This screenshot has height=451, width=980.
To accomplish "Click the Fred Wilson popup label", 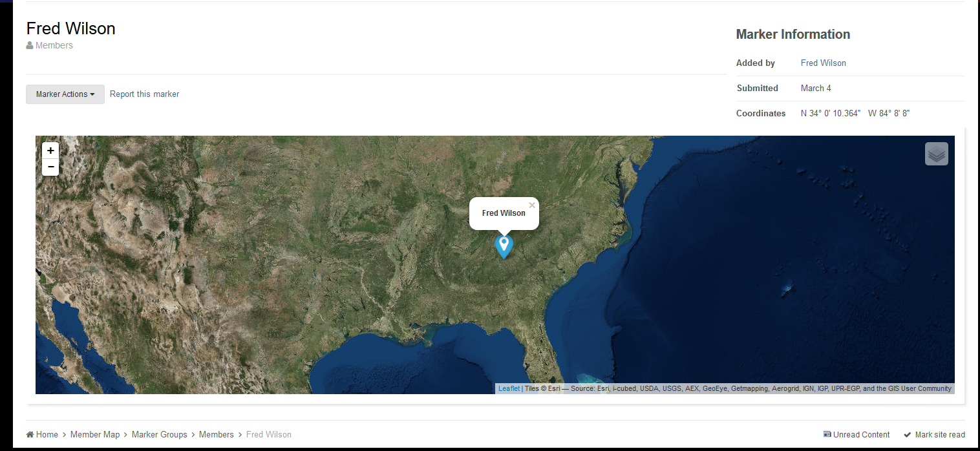I will click(x=504, y=213).
